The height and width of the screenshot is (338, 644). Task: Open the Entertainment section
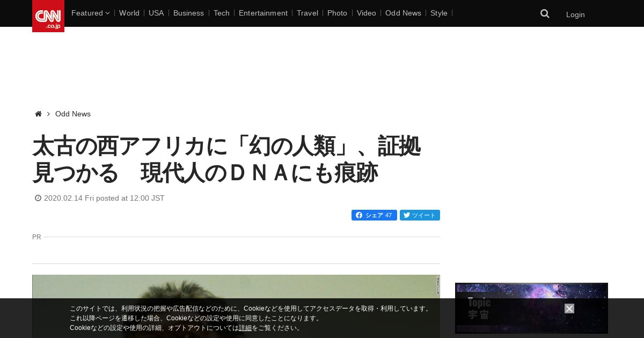point(263,13)
